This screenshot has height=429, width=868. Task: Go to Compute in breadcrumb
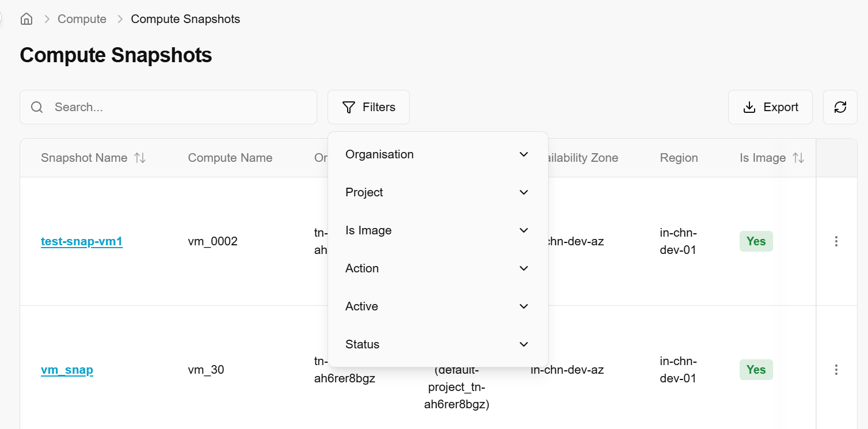click(x=82, y=19)
